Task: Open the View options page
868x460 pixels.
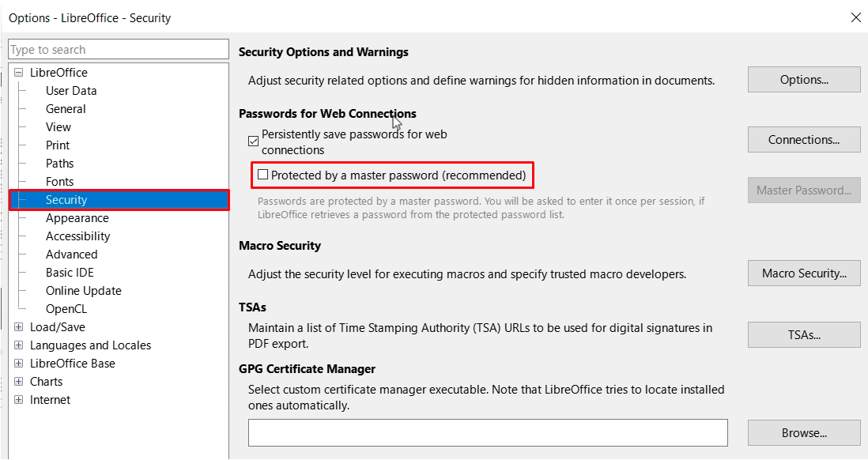Action: tap(58, 127)
